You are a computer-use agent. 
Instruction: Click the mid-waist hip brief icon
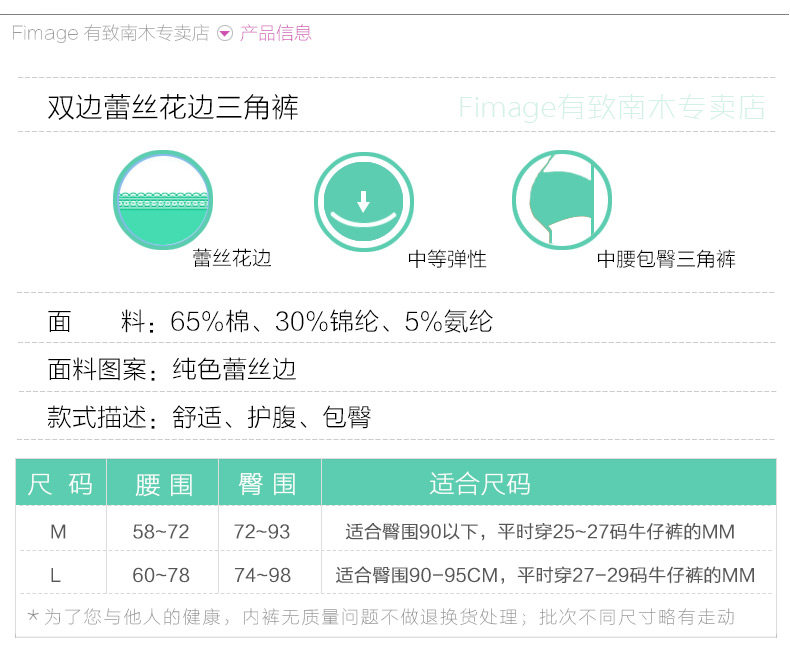tap(562, 200)
